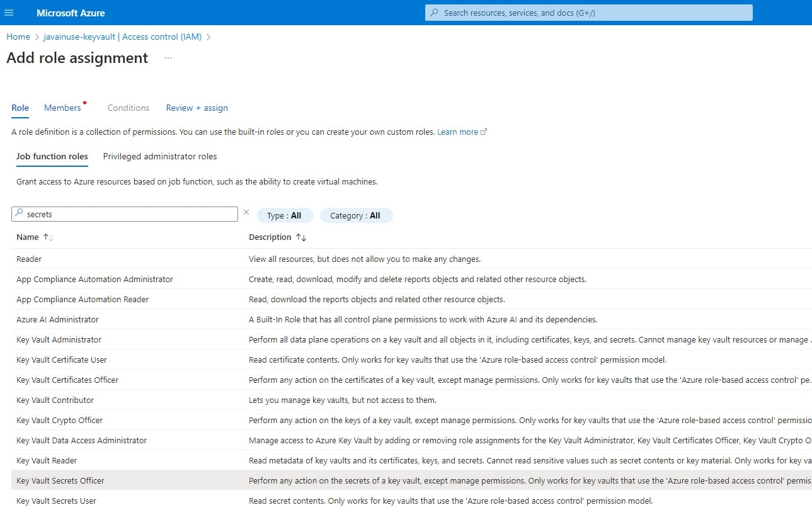Click 'A Built-In Role' Azure AI description
Image resolution: width=812 pixels, height=510 pixels.
coord(423,319)
